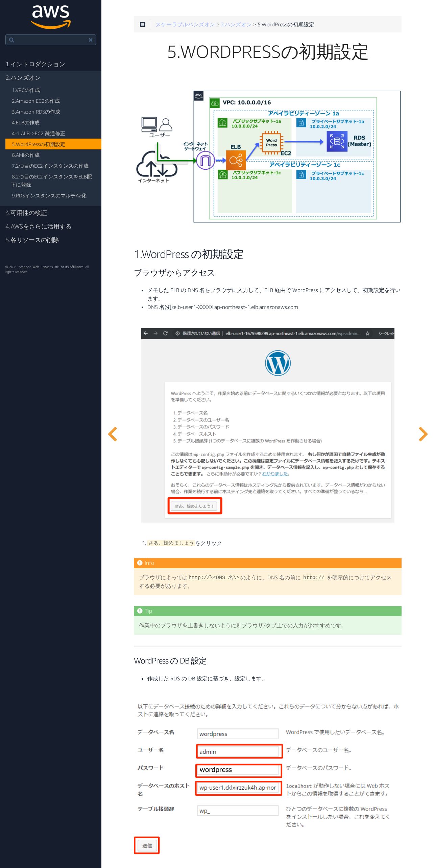This screenshot has width=434, height=868.
Task: Click the インターネット cloud icon in diagram
Action: tap(156, 164)
